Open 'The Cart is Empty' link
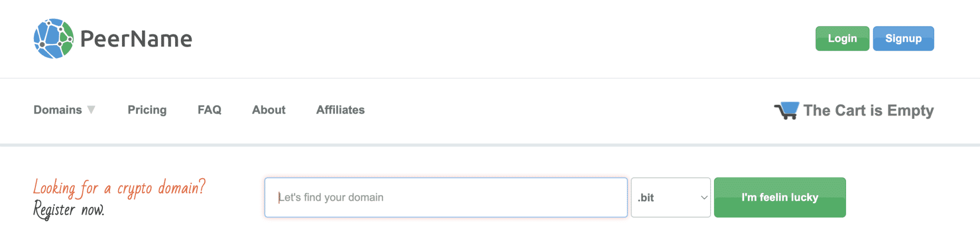 pyautogui.click(x=869, y=110)
